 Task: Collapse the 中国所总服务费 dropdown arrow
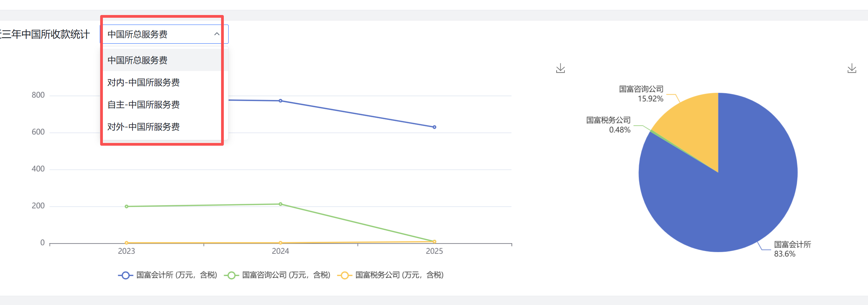coord(217,34)
